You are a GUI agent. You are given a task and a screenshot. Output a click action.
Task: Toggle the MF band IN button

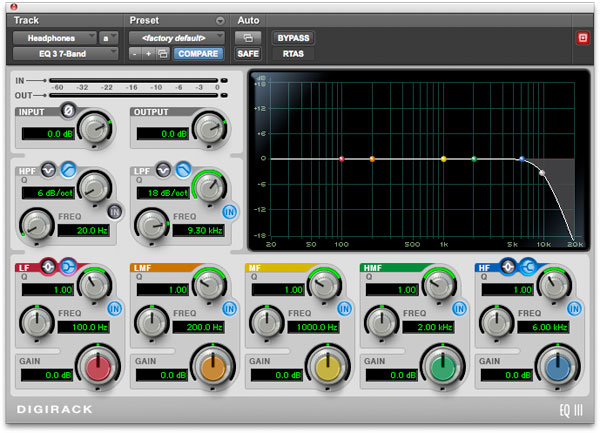[344, 308]
